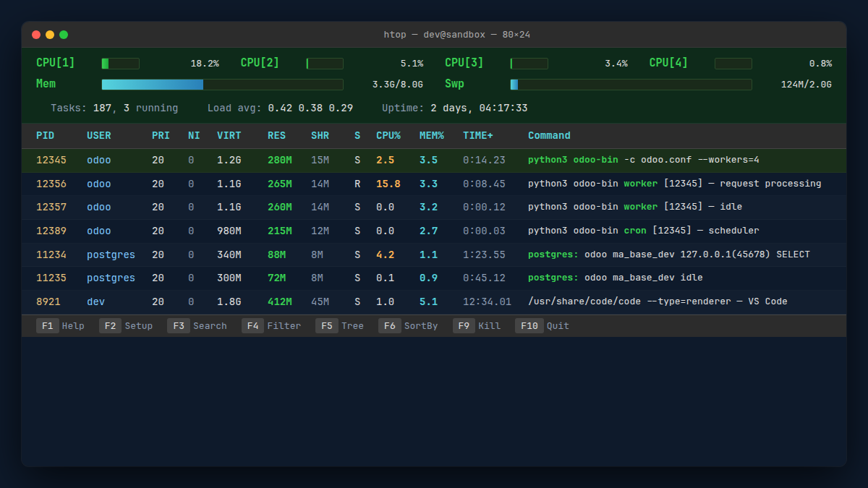Click F10 Quit in footer
Viewport: 868px width, 488px height.
pyautogui.click(x=542, y=326)
